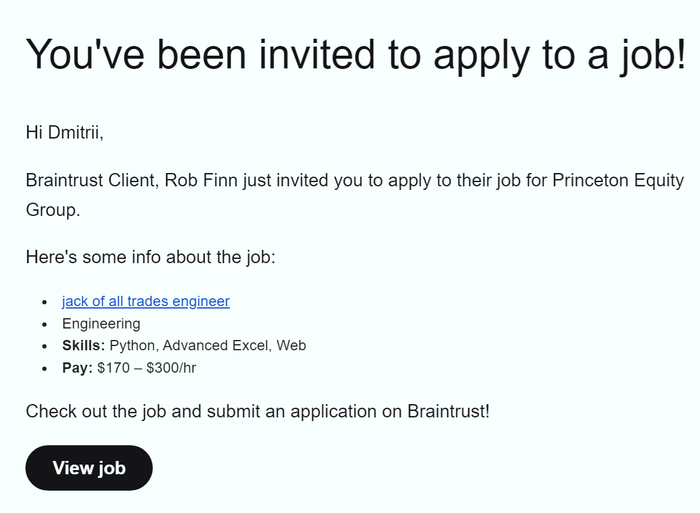
Task: Select the "Engineering" bullet item
Action: coord(101,323)
